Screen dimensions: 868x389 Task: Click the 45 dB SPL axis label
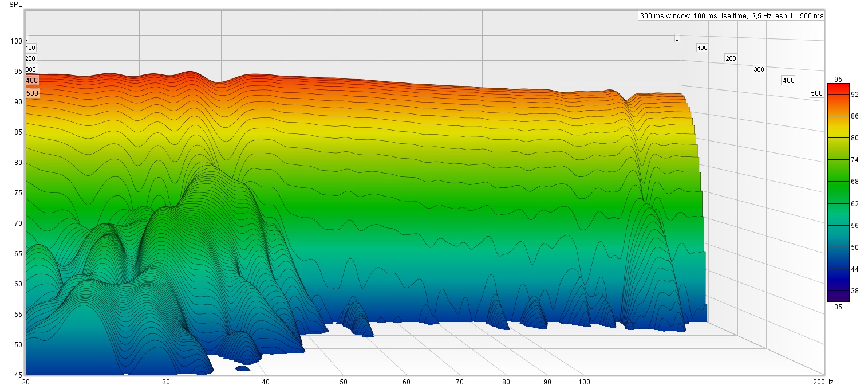pos(17,375)
